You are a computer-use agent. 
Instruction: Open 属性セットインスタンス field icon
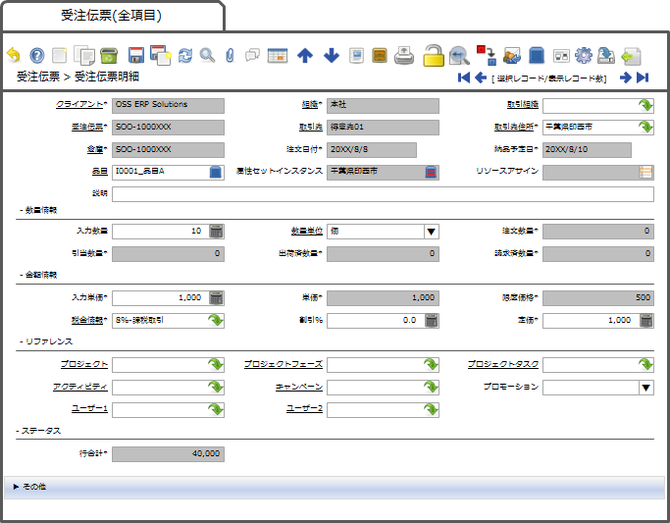431,172
